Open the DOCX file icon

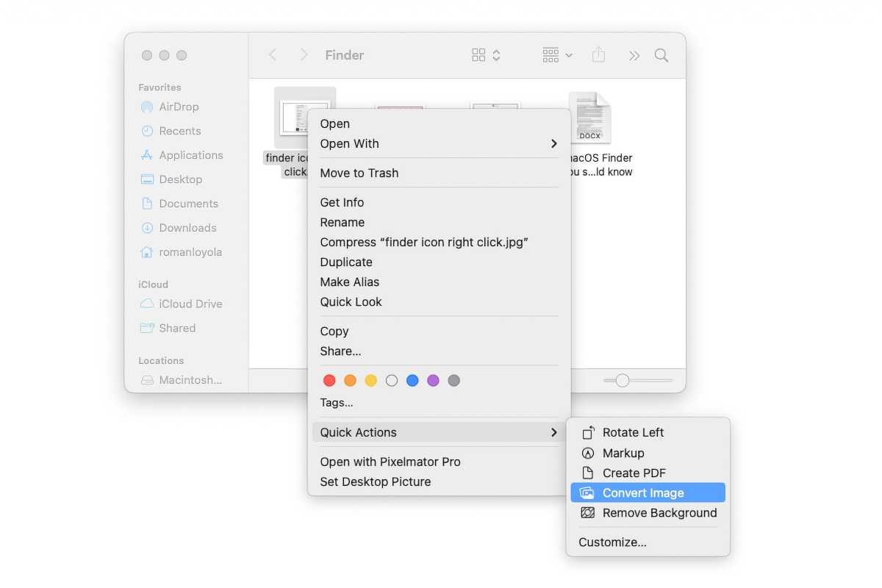pos(589,118)
